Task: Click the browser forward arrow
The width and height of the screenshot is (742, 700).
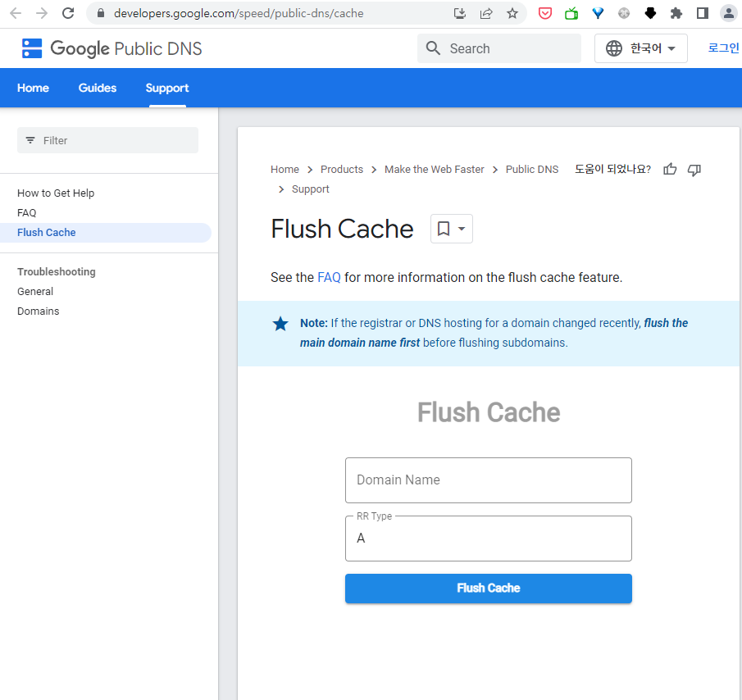Action: (x=42, y=13)
